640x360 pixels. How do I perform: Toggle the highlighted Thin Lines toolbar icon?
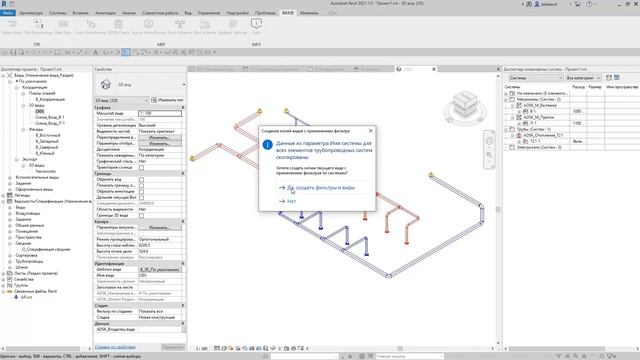tap(126, 52)
